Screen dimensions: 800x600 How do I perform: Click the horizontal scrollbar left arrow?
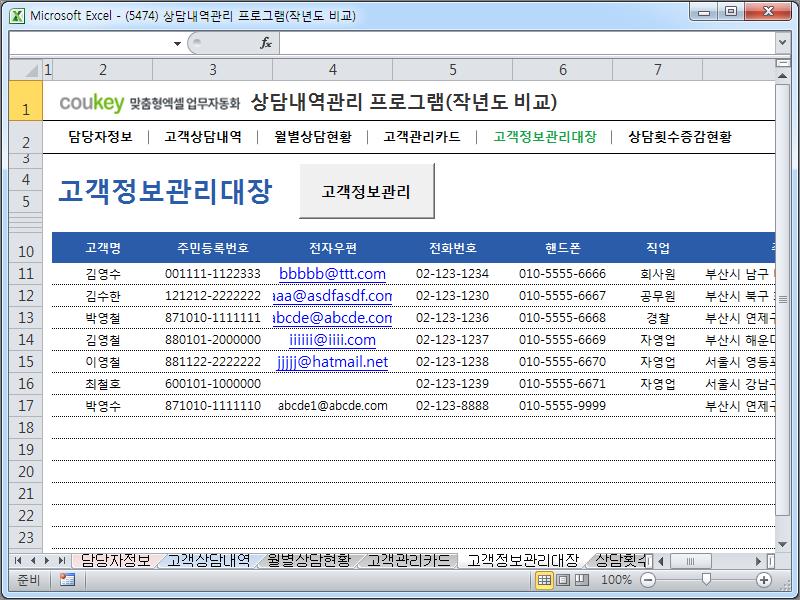point(661,561)
